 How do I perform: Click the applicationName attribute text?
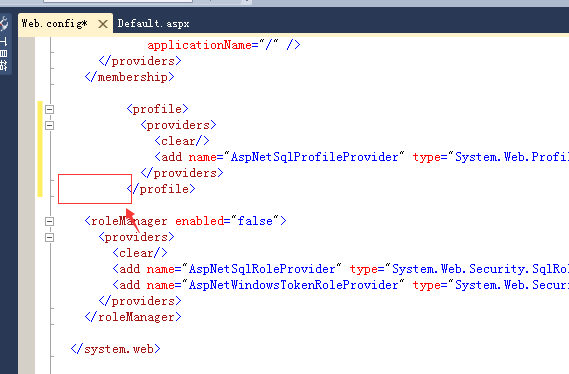pyautogui.click(x=199, y=45)
